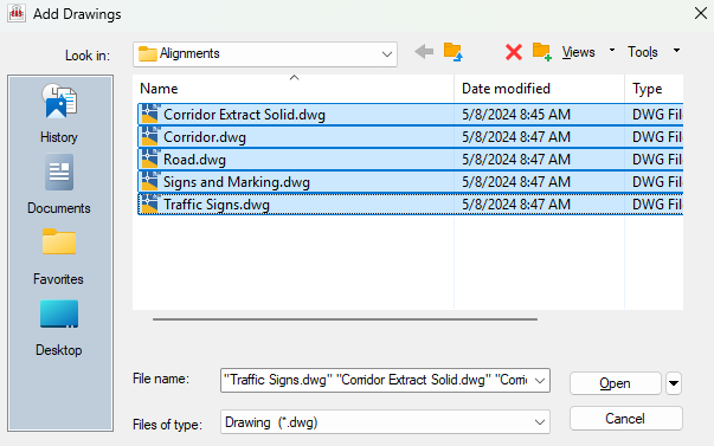Expand the File name dropdown arrow
The image size is (714, 447).
540,381
